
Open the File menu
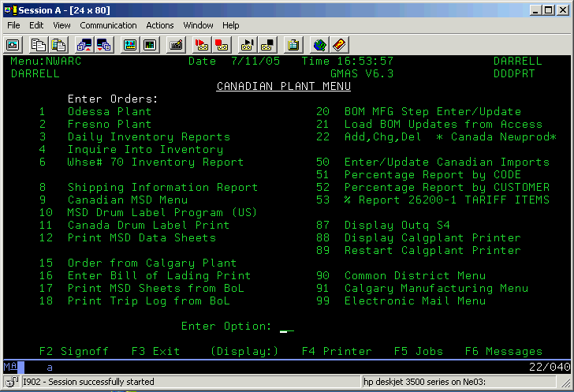(13, 25)
